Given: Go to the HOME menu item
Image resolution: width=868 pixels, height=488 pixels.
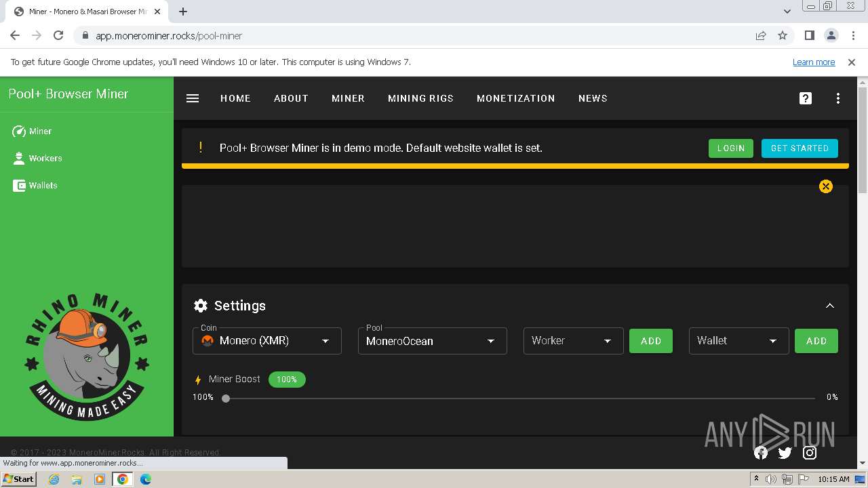Looking at the screenshot, I should pos(235,98).
